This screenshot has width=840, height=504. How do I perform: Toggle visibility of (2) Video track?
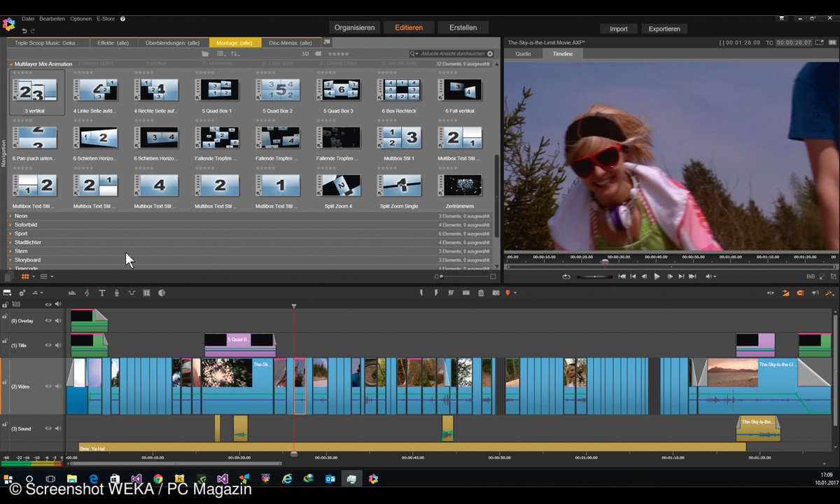[x=48, y=386]
